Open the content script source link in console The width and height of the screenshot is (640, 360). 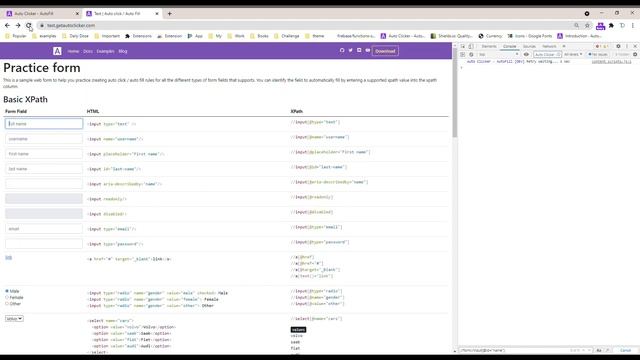pos(611,62)
